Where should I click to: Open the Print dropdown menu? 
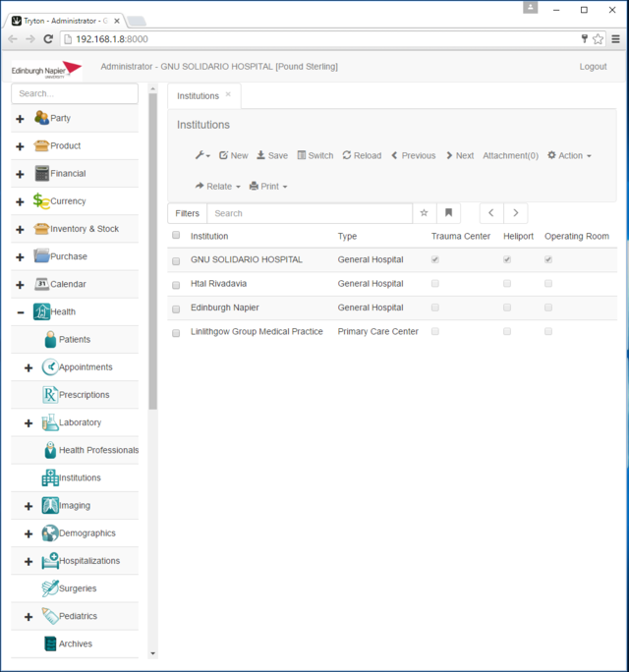[x=268, y=186]
